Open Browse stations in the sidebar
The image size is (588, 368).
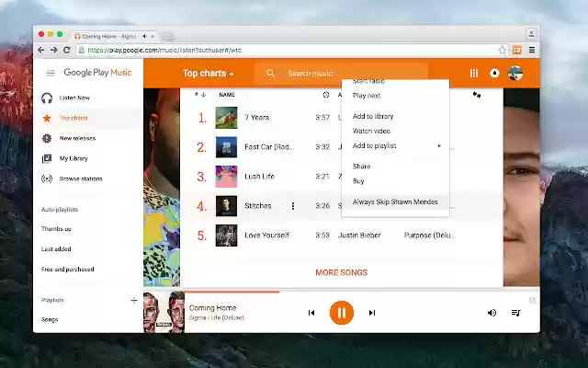(x=81, y=178)
